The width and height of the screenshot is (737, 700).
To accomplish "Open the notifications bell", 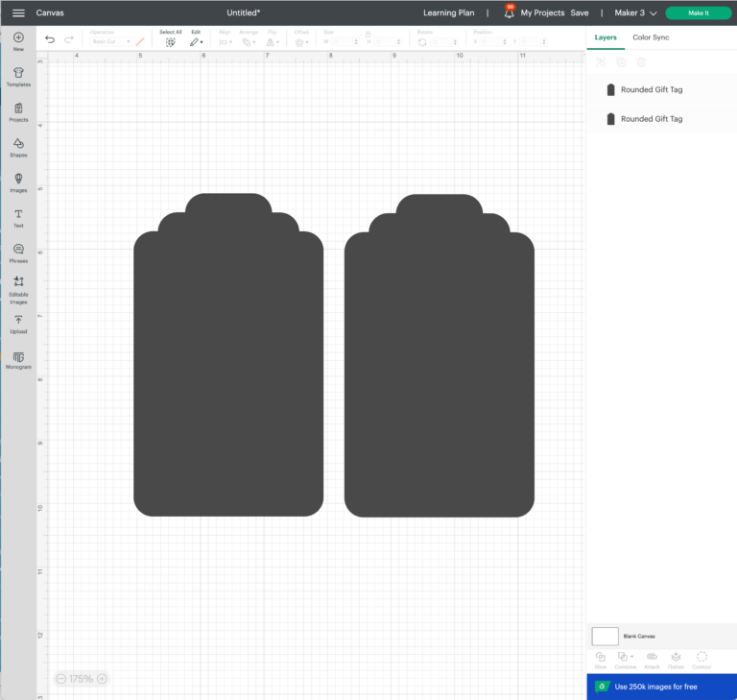I will pos(509,13).
